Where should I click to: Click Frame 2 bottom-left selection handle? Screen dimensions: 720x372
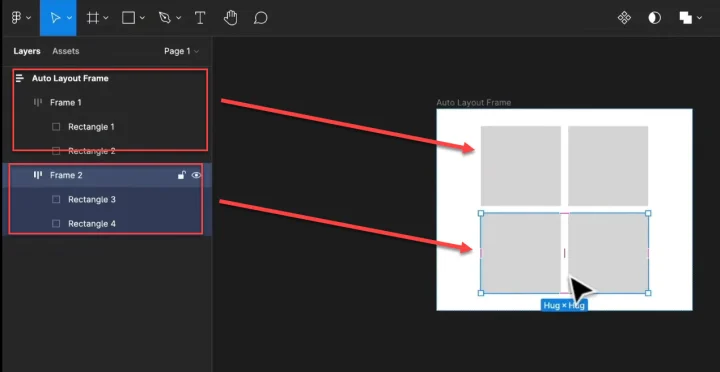[481, 293]
